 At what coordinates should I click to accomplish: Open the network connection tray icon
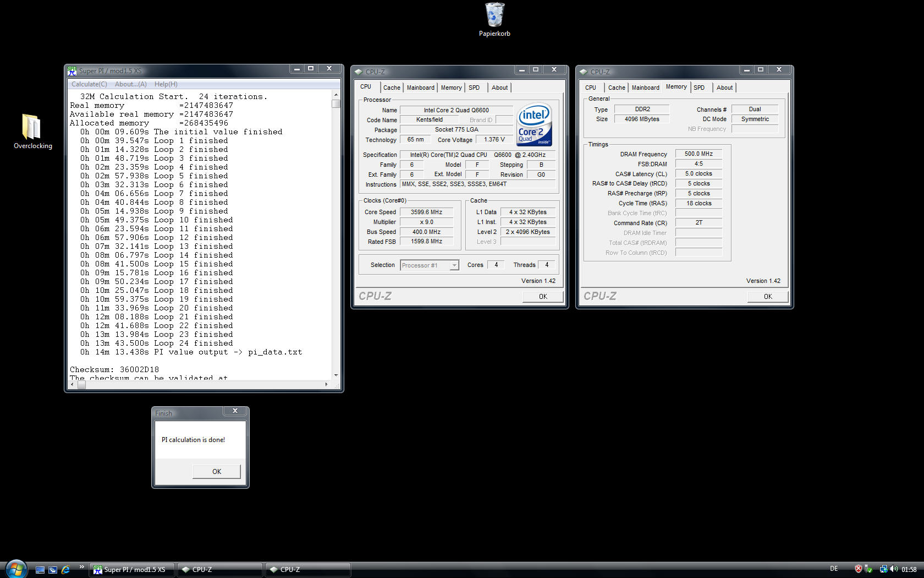pyautogui.click(x=883, y=569)
